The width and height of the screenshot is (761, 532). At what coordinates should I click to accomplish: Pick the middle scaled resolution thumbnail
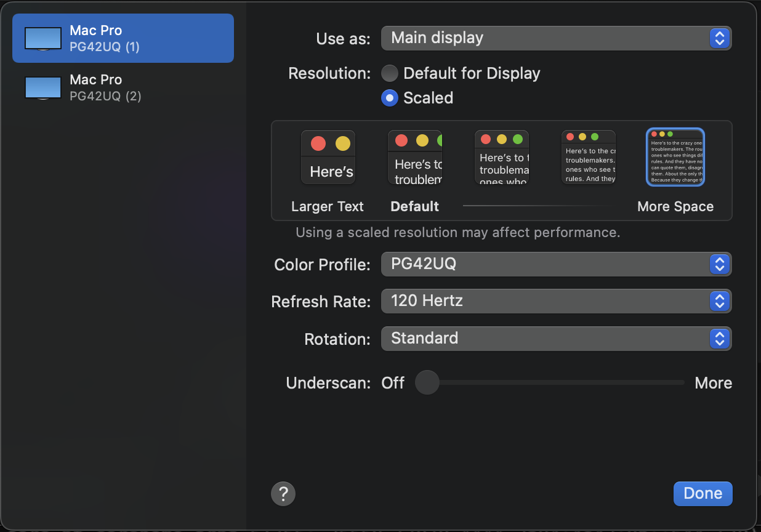[x=502, y=158]
